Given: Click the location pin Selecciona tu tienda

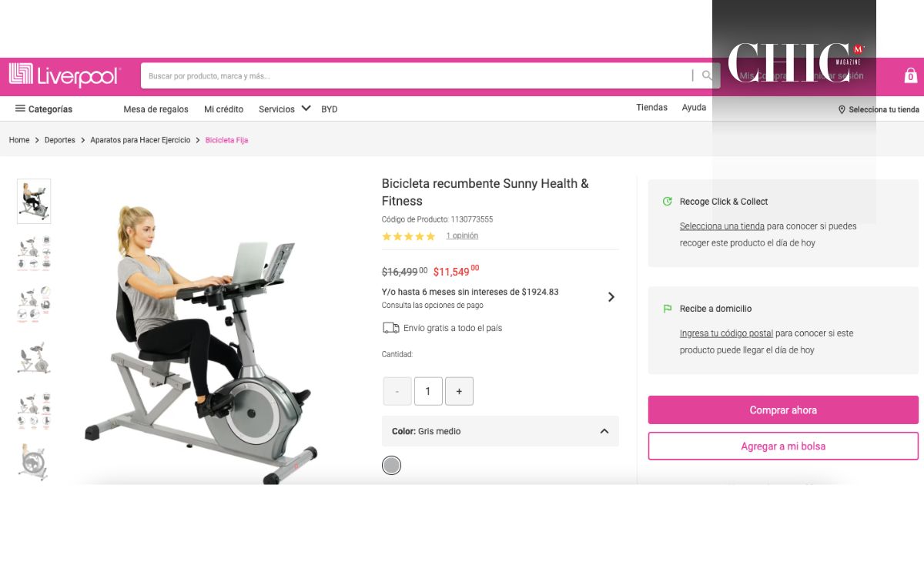Looking at the screenshot, I should pos(879,109).
